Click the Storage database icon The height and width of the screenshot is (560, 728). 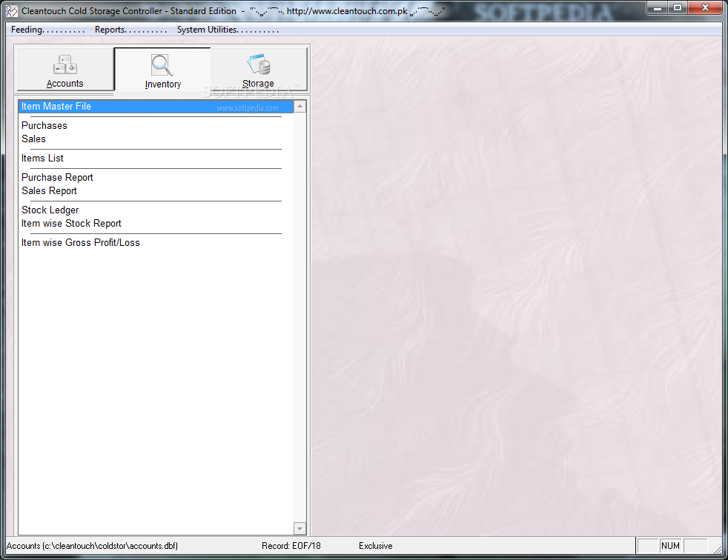pyautogui.click(x=259, y=64)
